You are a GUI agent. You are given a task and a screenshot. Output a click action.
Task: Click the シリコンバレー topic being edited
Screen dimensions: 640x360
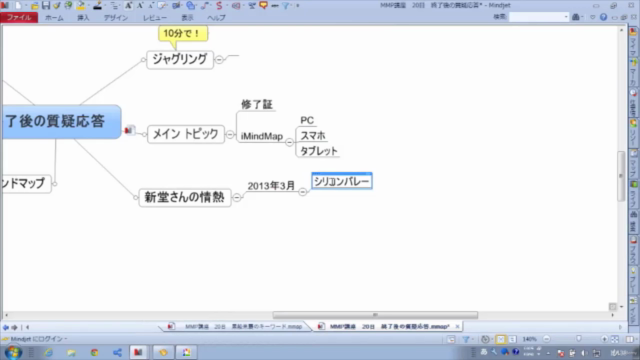point(342,181)
